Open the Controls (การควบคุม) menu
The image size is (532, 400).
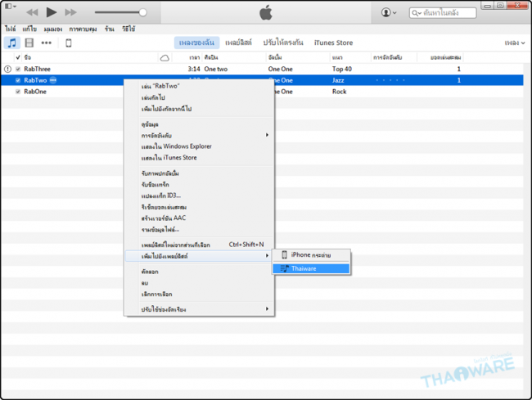click(83, 29)
